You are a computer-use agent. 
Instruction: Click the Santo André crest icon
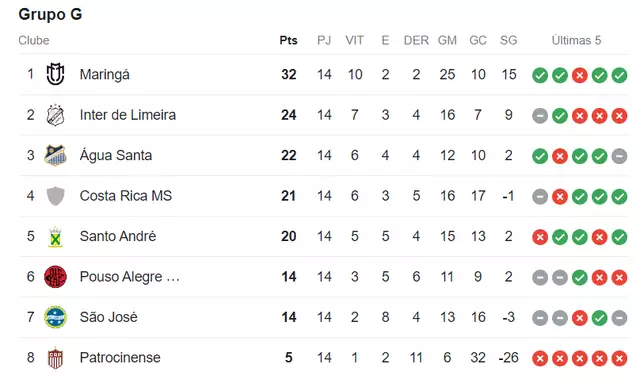pyautogui.click(x=55, y=236)
